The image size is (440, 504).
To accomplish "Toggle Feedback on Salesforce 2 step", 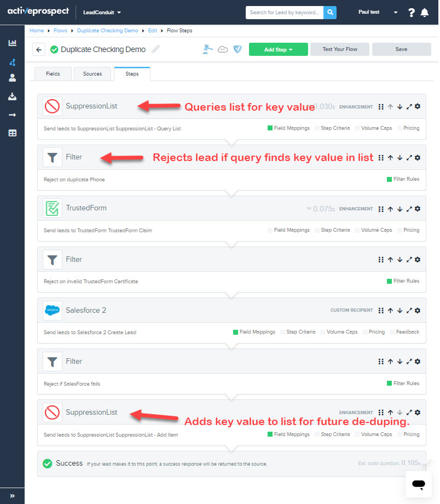I will (404, 332).
